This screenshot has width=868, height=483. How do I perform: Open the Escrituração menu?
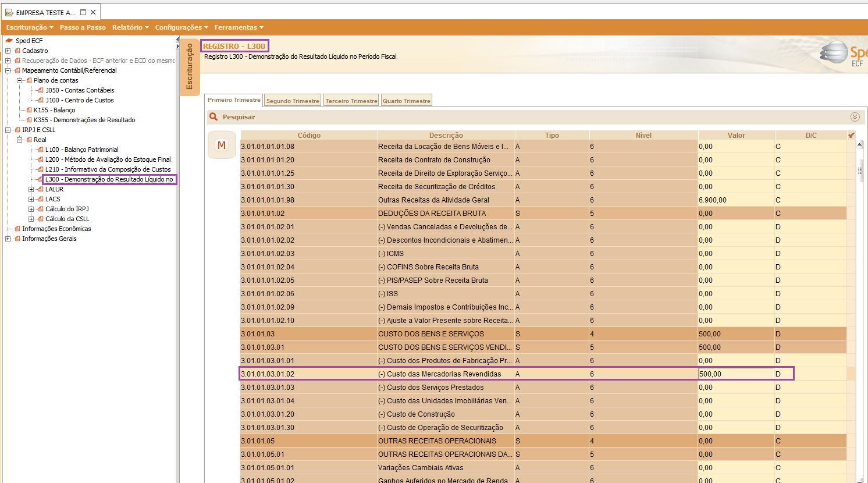pos(30,27)
